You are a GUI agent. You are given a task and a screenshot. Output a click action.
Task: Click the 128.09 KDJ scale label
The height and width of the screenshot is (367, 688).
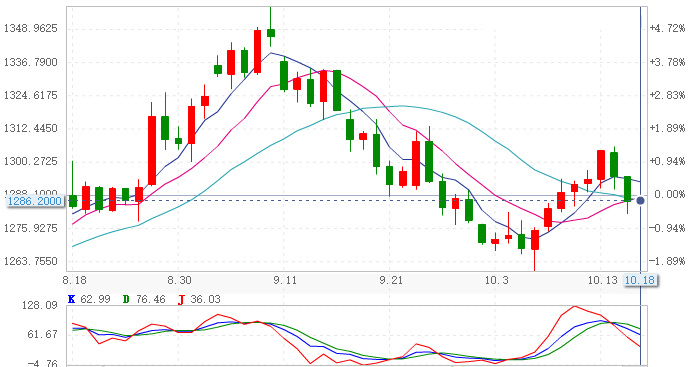[39, 305]
